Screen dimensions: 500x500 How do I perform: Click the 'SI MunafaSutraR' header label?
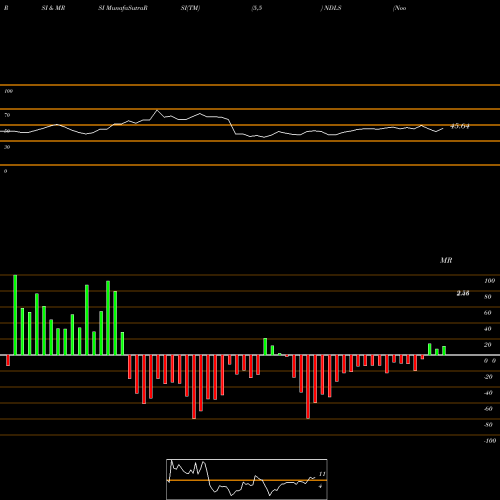tap(123, 8)
